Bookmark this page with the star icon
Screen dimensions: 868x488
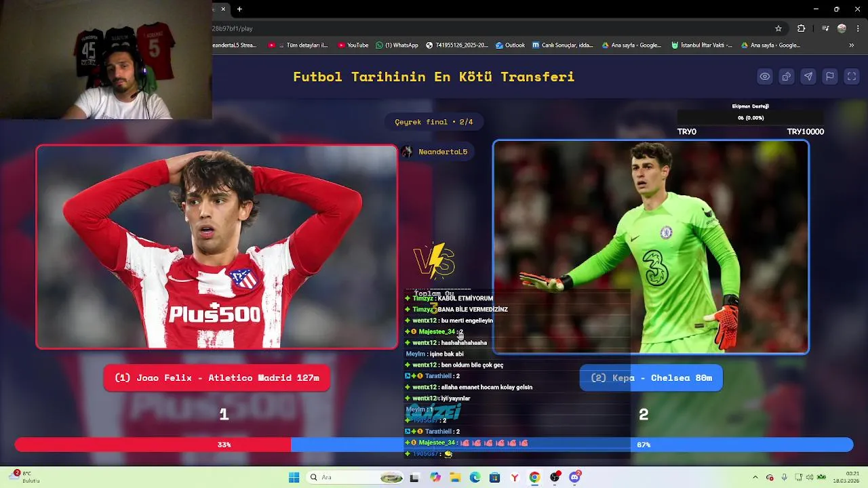click(x=778, y=28)
